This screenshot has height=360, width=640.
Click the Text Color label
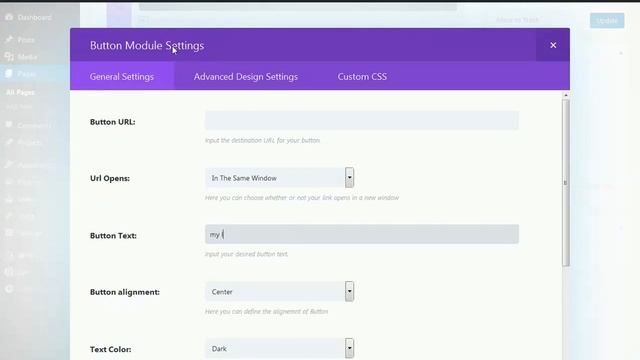click(111, 349)
